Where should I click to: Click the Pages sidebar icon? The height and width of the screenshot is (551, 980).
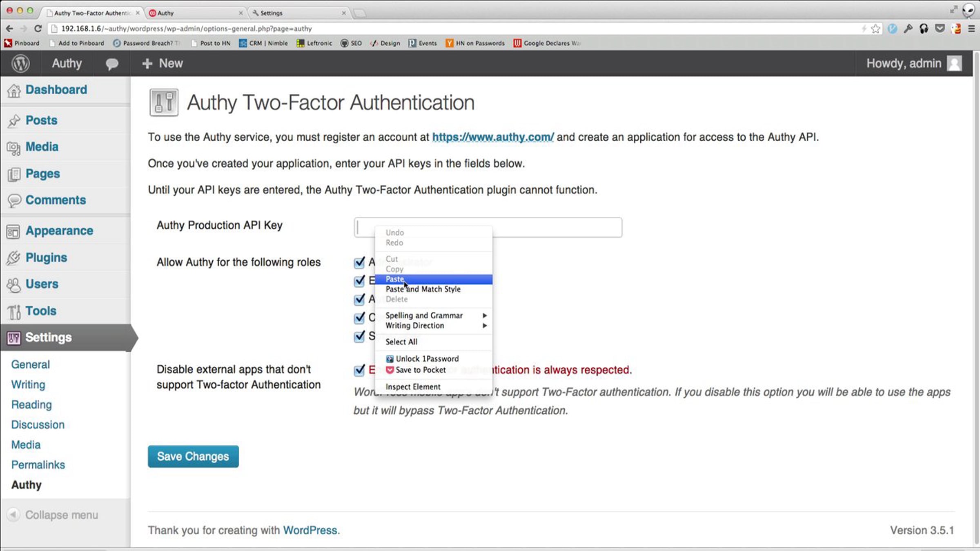coord(13,174)
